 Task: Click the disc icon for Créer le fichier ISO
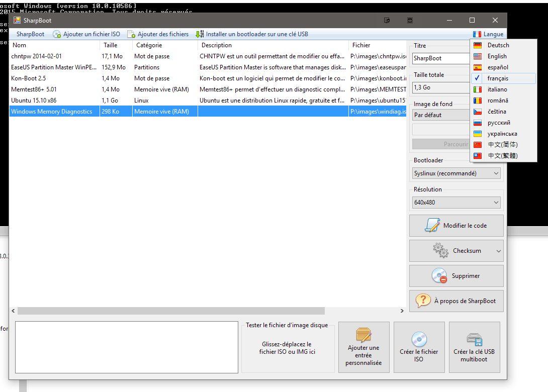pos(419,339)
